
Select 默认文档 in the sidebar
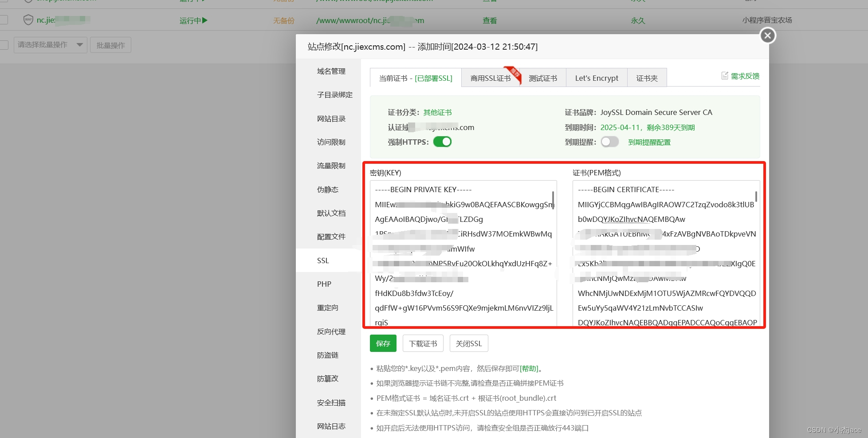[x=331, y=213]
